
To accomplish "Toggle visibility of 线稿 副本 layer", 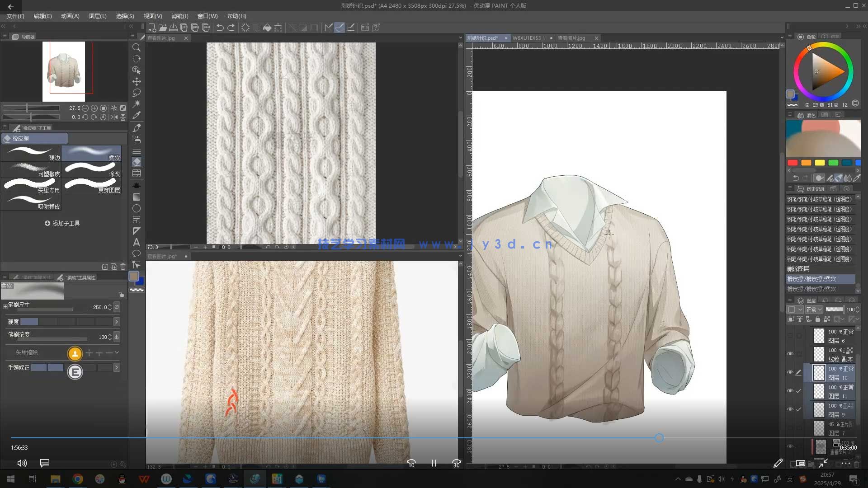I will click(x=790, y=354).
